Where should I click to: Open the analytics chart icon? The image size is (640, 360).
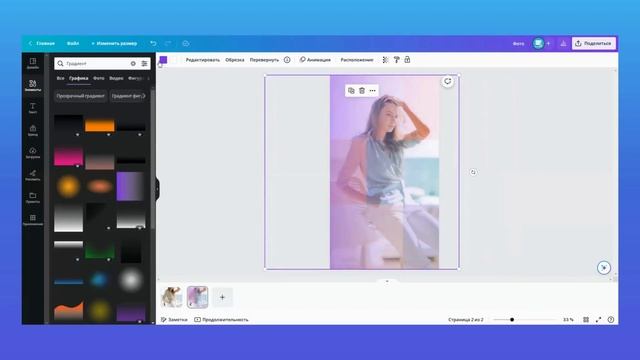point(563,43)
